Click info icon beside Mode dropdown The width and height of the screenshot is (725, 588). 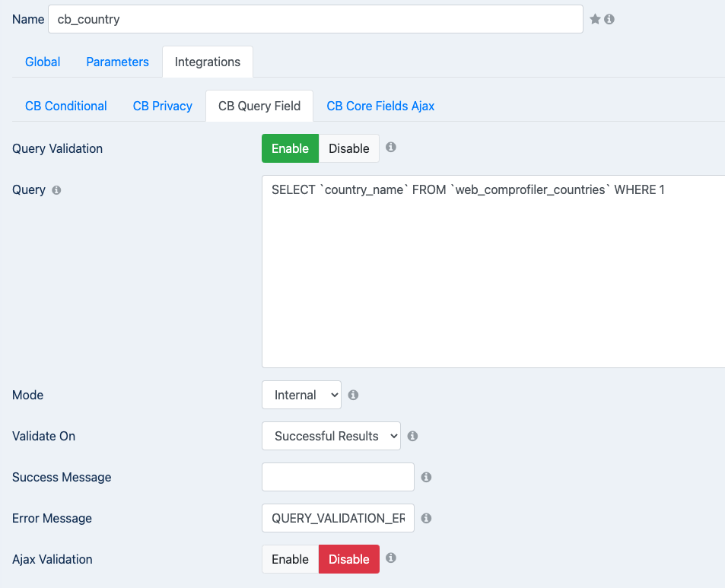click(353, 395)
